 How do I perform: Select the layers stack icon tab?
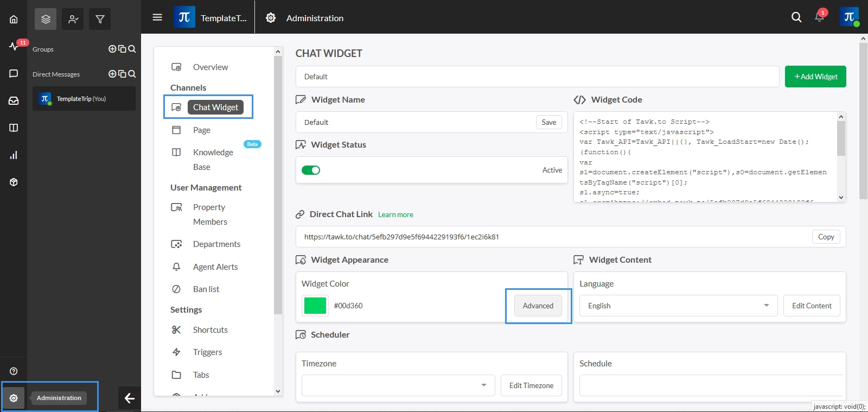click(46, 19)
